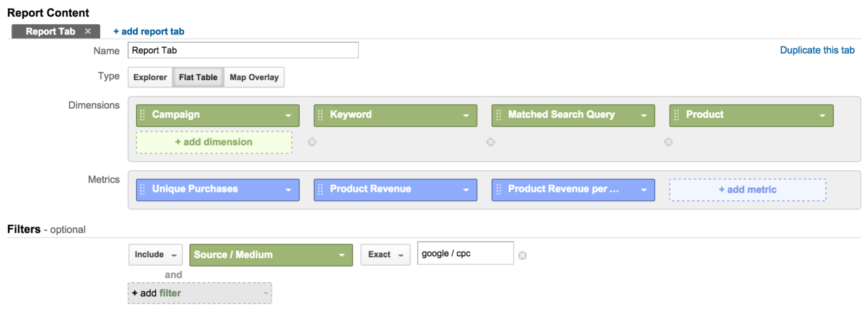868x309 pixels.
Task: Click the + add metric button
Action: (x=747, y=190)
